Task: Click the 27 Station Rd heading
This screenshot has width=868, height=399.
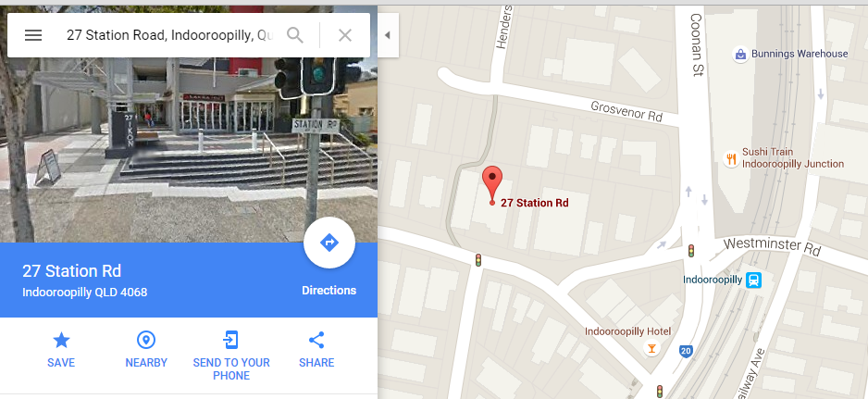Action: (x=72, y=271)
